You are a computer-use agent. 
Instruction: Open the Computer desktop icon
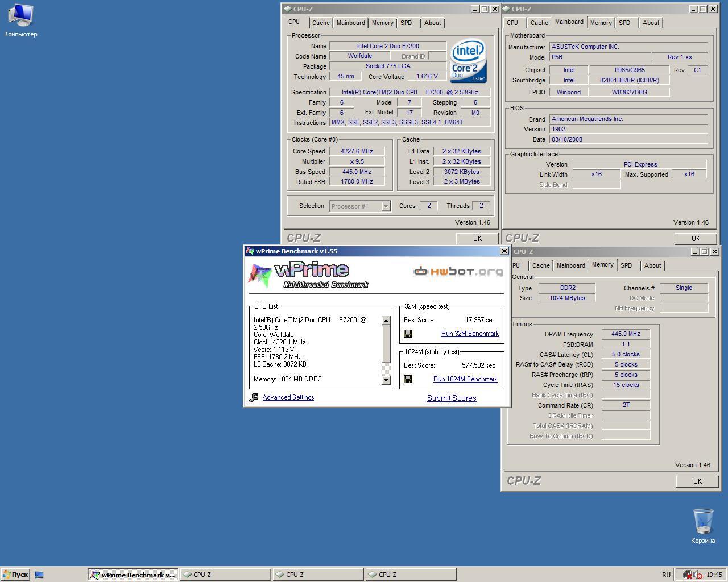(20, 16)
